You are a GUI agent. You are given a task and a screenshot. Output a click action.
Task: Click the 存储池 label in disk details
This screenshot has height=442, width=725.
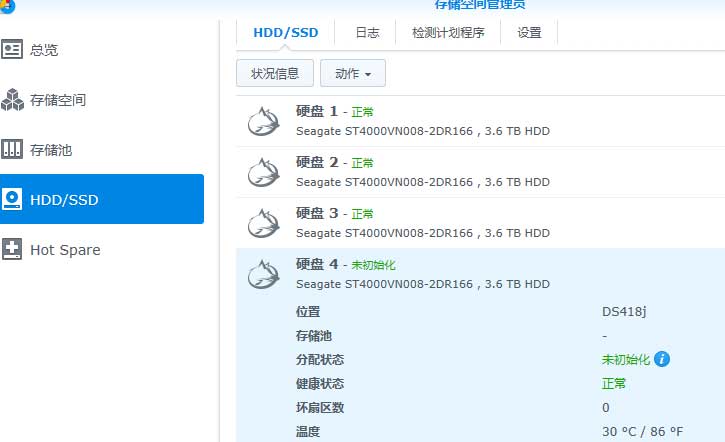click(314, 336)
